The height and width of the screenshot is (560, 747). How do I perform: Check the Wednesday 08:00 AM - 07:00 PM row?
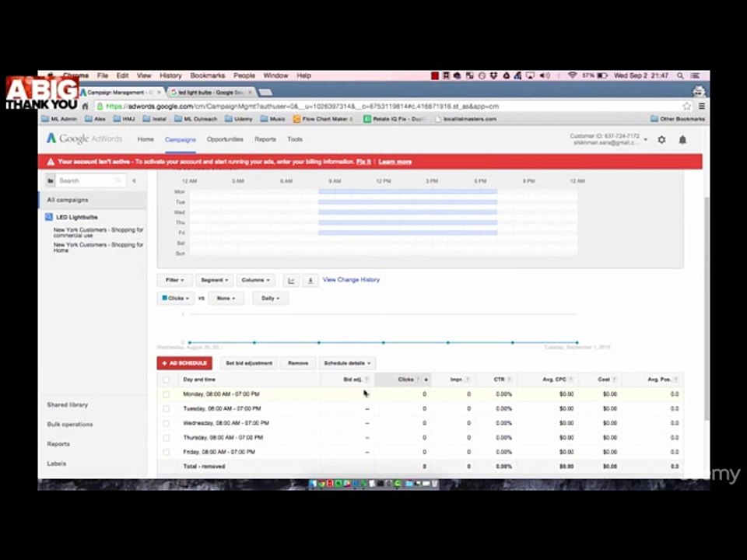[167, 423]
